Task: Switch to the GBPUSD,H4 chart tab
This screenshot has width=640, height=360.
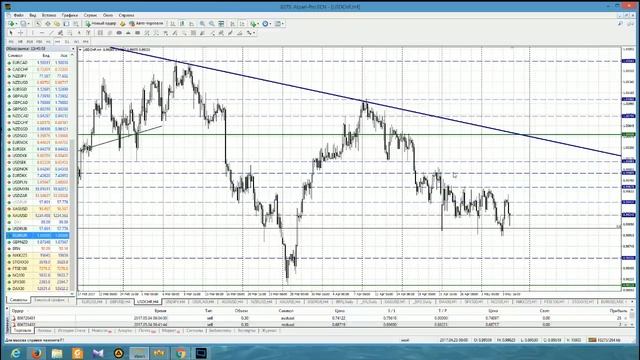Action: [120, 302]
